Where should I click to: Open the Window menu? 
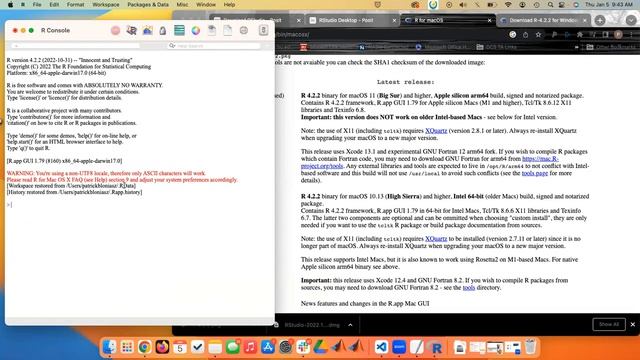tap(206, 4)
